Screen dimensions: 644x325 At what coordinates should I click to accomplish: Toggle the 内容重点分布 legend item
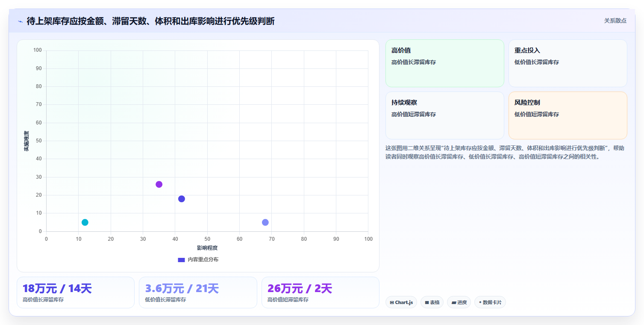tap(198, 260)
